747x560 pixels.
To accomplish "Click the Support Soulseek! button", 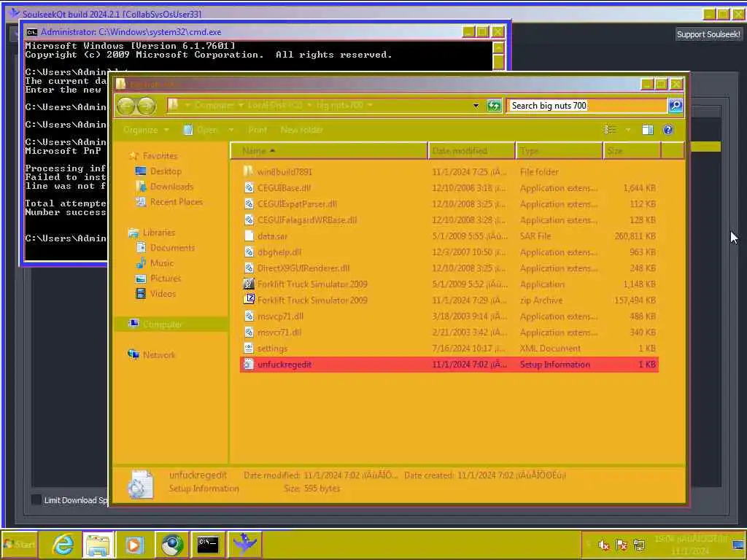I will pyautogui.click(x=708, y=34).
